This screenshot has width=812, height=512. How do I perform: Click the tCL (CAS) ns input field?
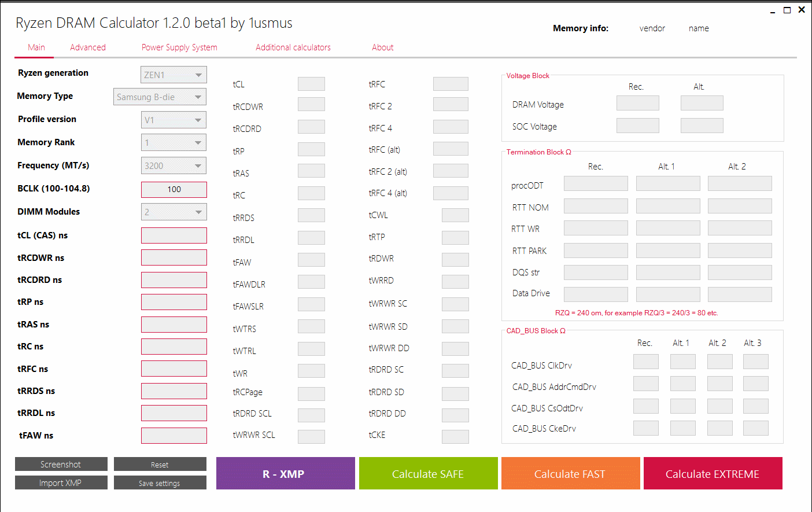(x=174, y=235)
